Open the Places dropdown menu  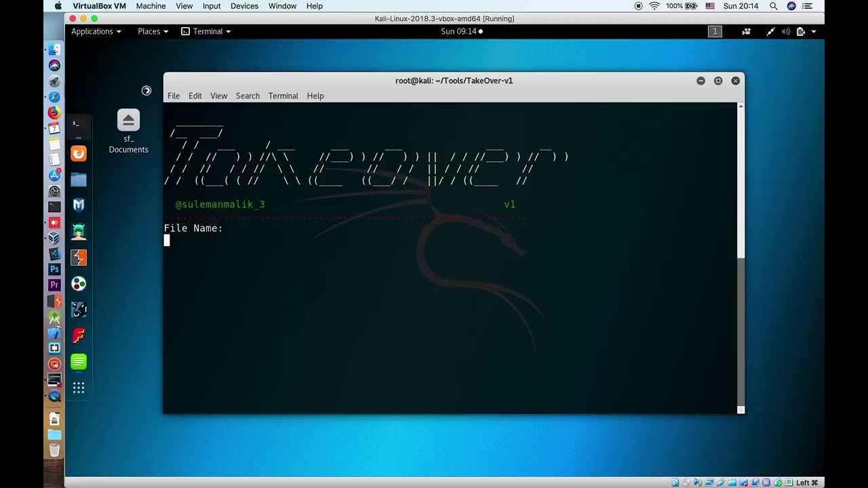[x=153, y=31]
